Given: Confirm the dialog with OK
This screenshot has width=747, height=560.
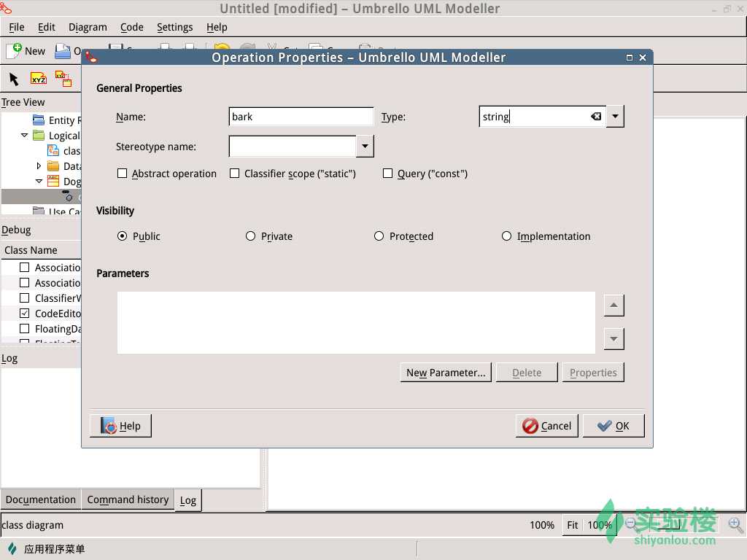Looking at the screenshot, I should pos(614,426).
